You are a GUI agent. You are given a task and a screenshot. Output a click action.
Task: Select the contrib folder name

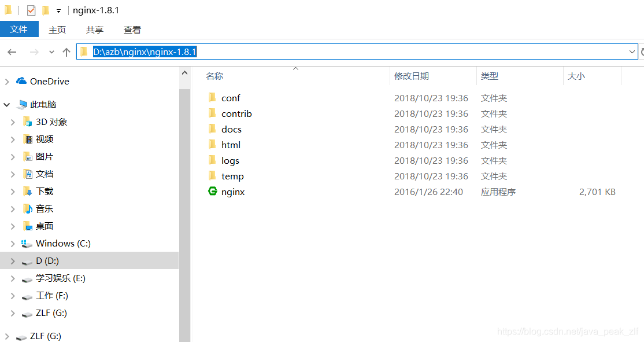[x=236, y=114]
